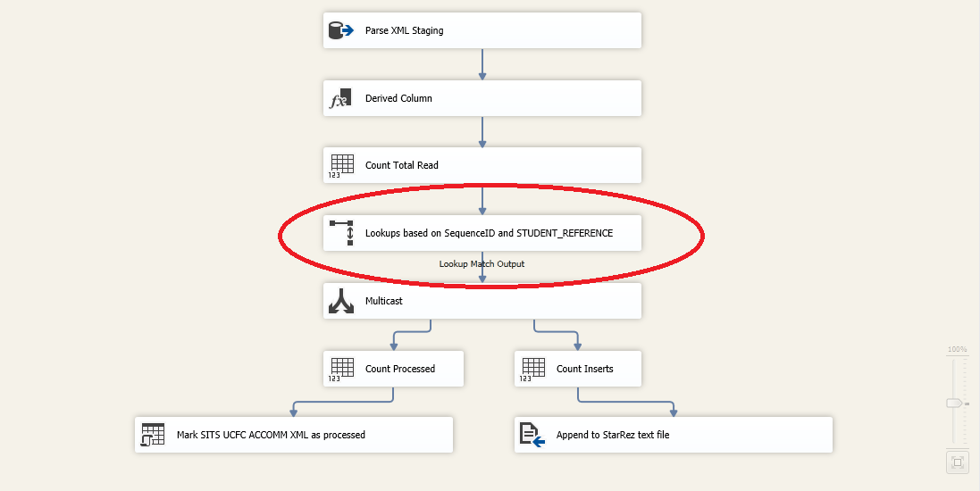Select the Count Total Read label
The height and width of the screenshot is (491, 980).
pos(402,166)
